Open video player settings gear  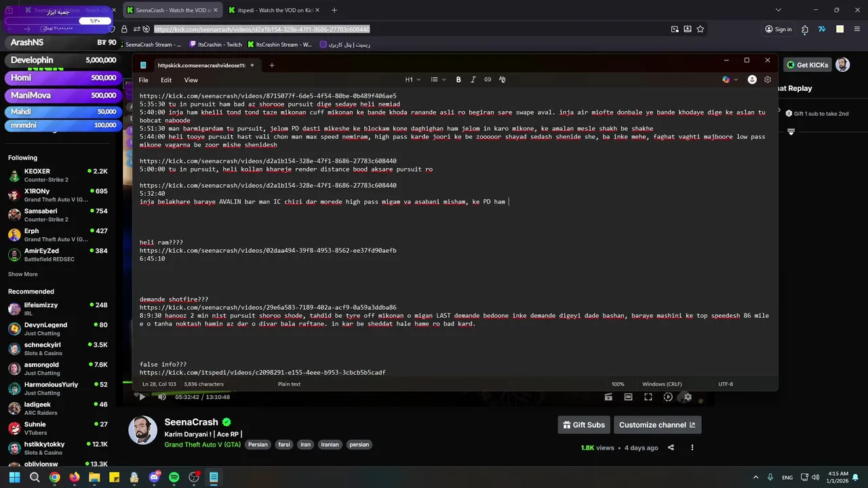(688, 397)
